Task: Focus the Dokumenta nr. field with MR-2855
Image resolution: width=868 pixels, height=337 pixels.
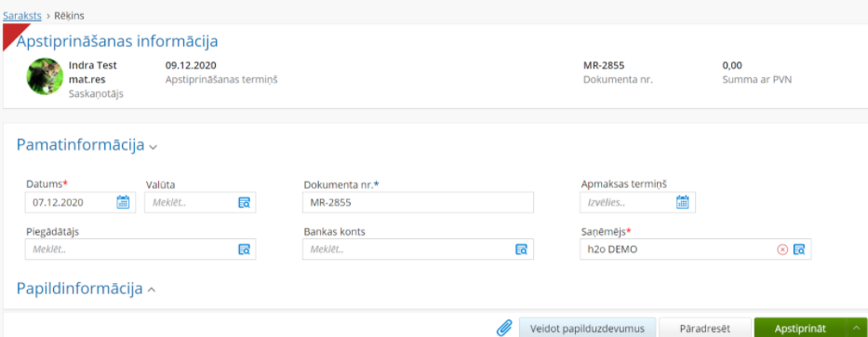Action: (418, 202)
